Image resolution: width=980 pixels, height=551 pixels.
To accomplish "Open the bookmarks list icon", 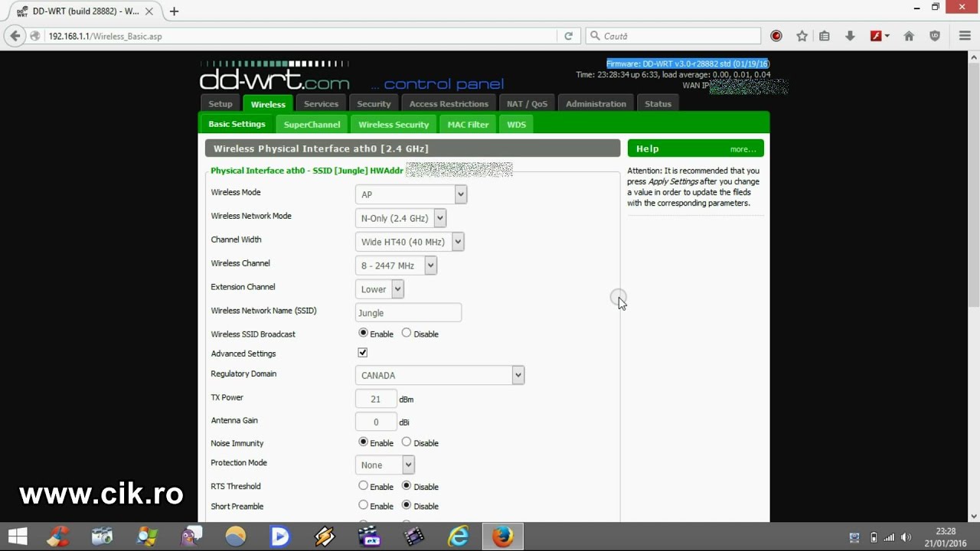I will [825, 36].
